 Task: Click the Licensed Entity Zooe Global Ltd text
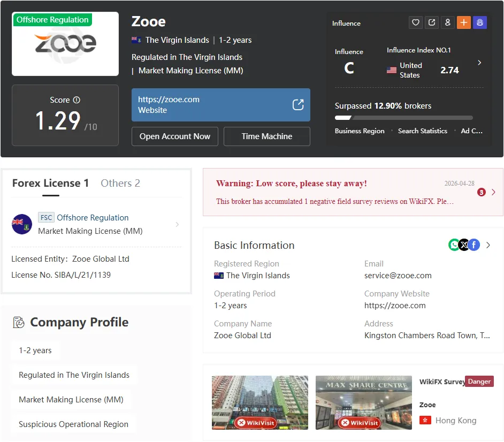pos(71,259)
